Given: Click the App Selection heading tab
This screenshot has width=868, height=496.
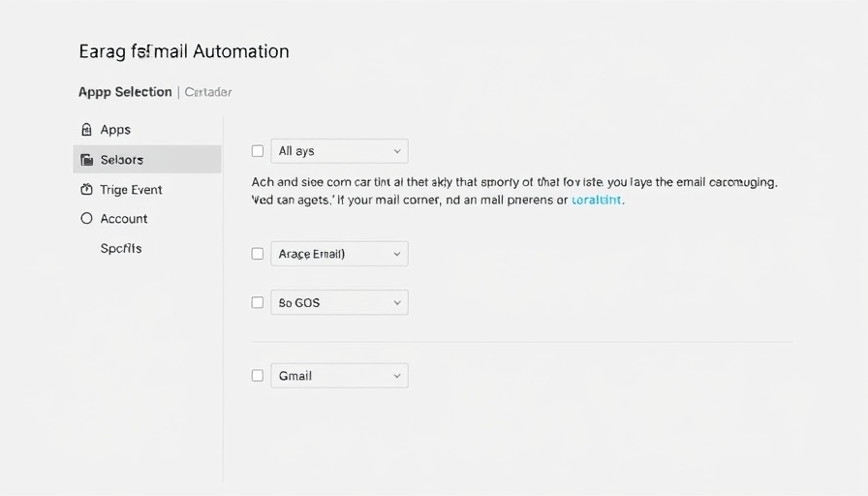Looking at the screenshot, I should click(x=125, y=92).
